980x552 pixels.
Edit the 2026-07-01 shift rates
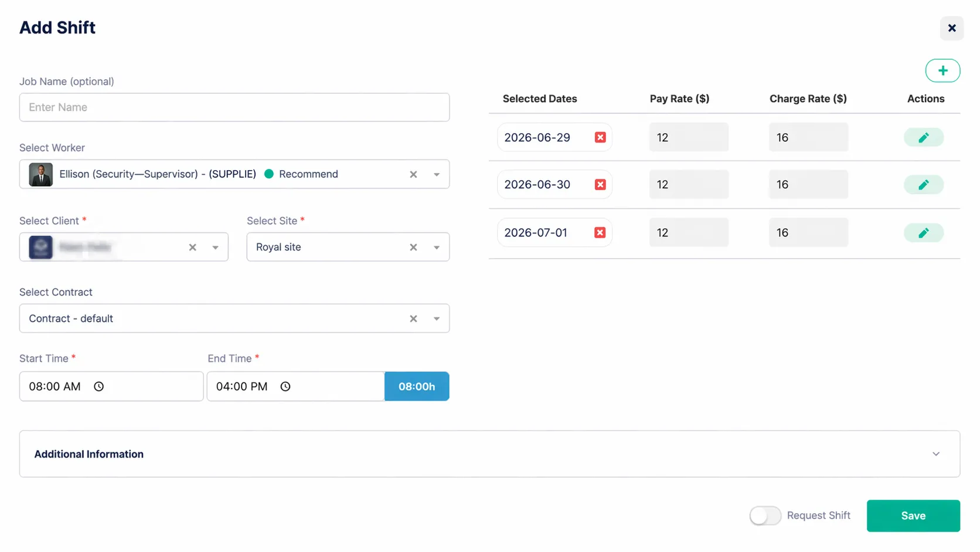pyautogui.click(x=923, y=233)
